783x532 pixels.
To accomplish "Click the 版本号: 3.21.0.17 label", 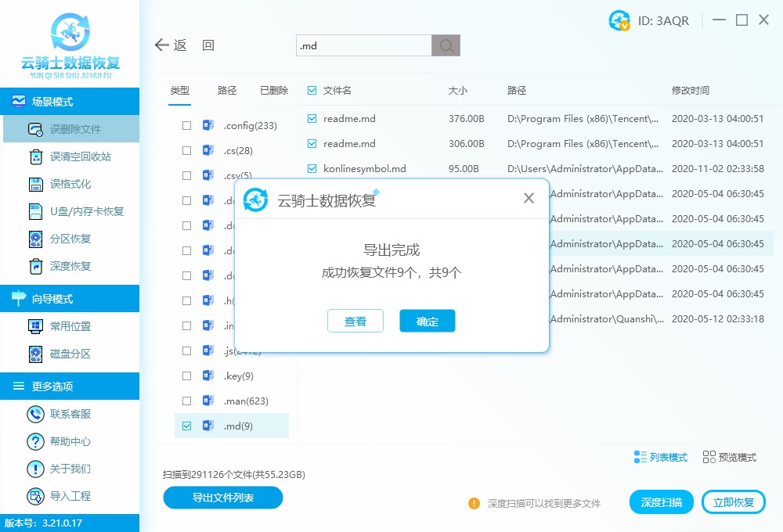I will (43, 523).
